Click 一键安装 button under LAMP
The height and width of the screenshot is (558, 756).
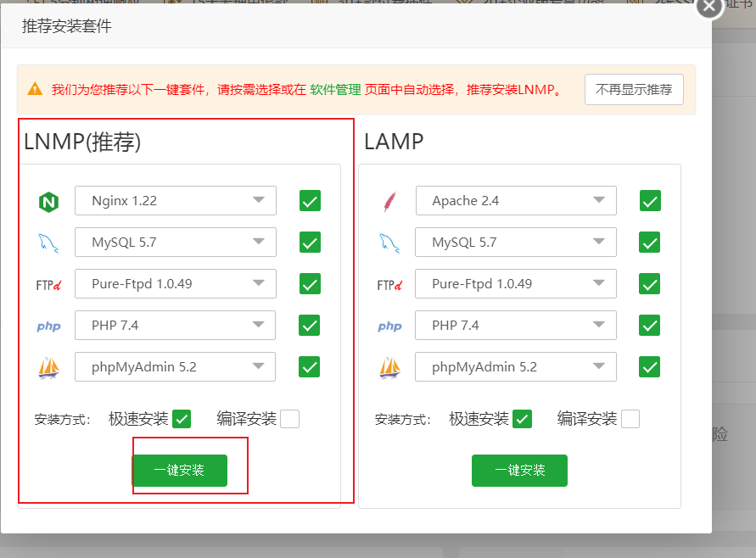pyautogui.click(x=520, y=471)
